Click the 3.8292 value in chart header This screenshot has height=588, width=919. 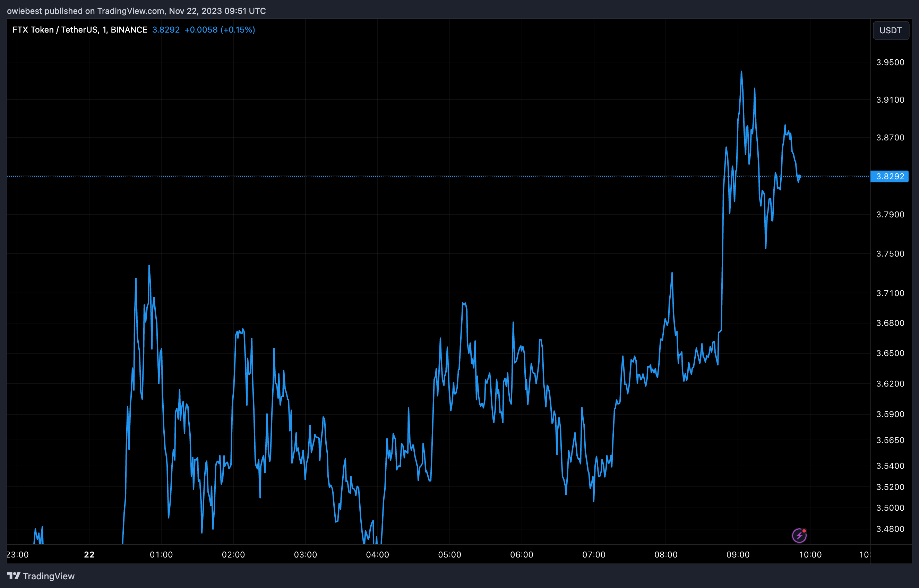[x=166, y=30]
